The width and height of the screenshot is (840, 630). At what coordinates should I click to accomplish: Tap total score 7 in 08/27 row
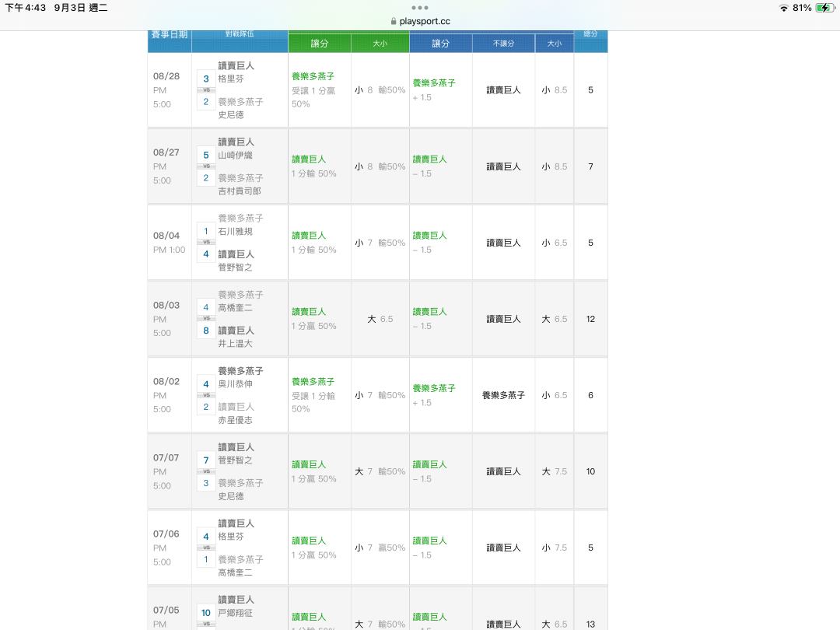(x=591, y=166)
